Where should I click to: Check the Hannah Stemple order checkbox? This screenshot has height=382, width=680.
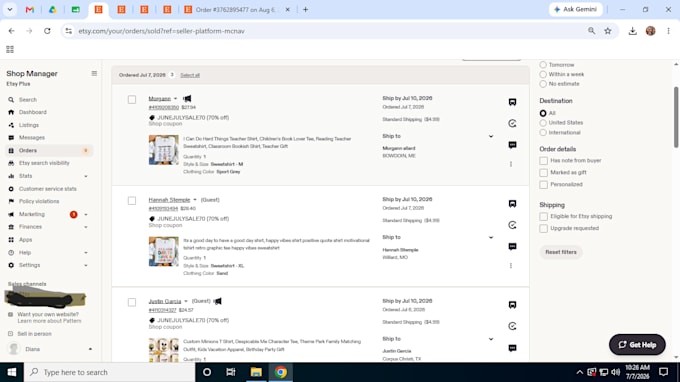click(x=132, y=201)
